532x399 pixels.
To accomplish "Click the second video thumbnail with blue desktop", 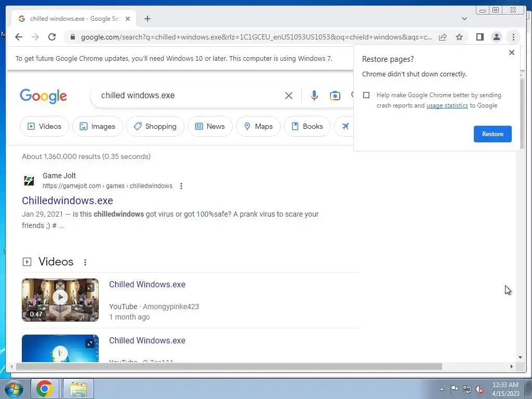I will (x=60, y=348).
